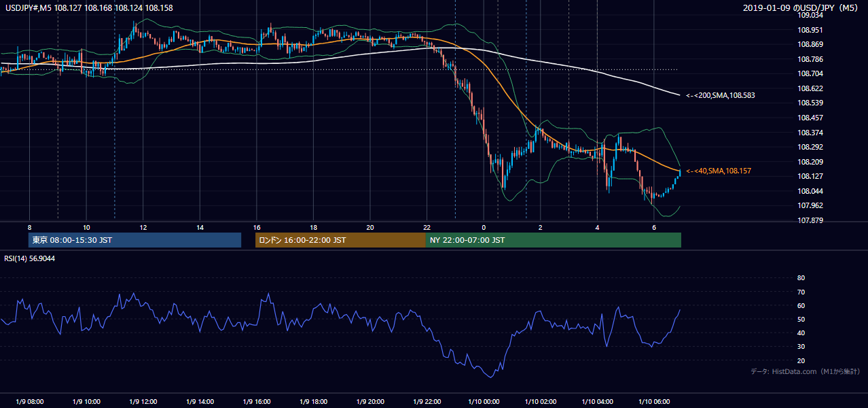Image resolution: width=868 pixels, height=408 pixels.
Task: Click price axis value 108.951
Action: tap(810, 30)
